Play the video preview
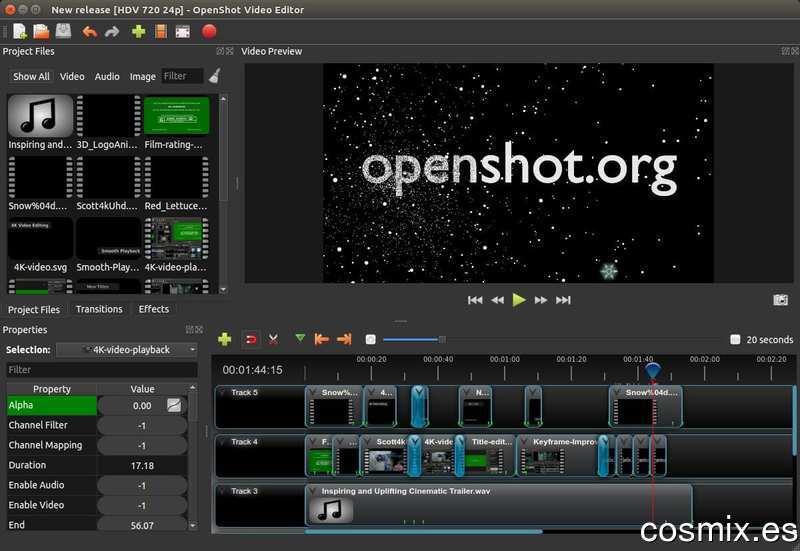Viewport: 800px width, 551px height. (x=519, y=300)
